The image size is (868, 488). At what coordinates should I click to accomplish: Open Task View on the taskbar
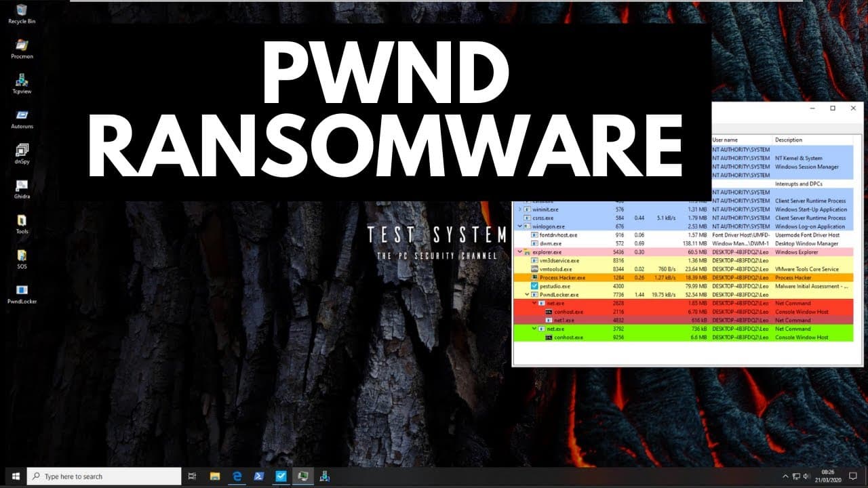coord(192,476)
